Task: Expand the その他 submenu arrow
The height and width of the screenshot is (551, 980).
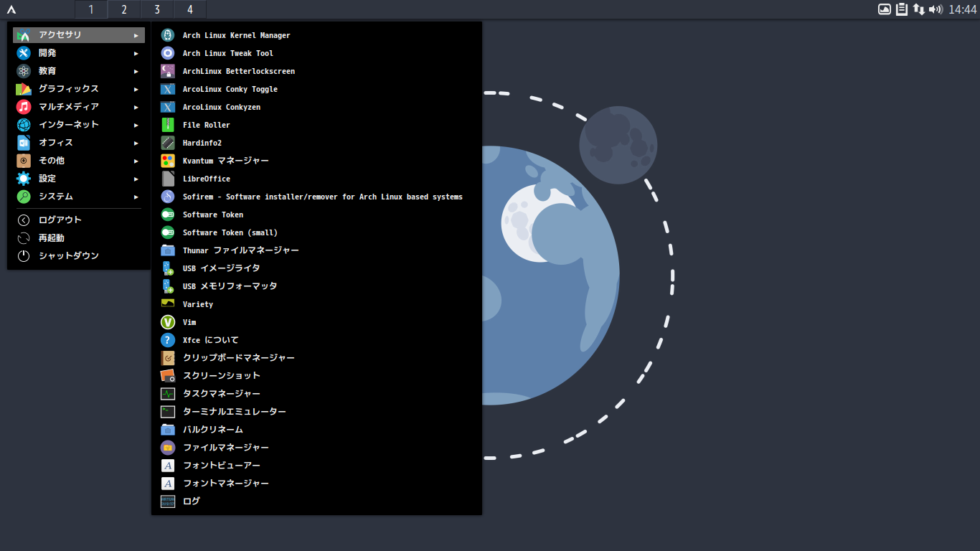Action: (x=136, y=161)
